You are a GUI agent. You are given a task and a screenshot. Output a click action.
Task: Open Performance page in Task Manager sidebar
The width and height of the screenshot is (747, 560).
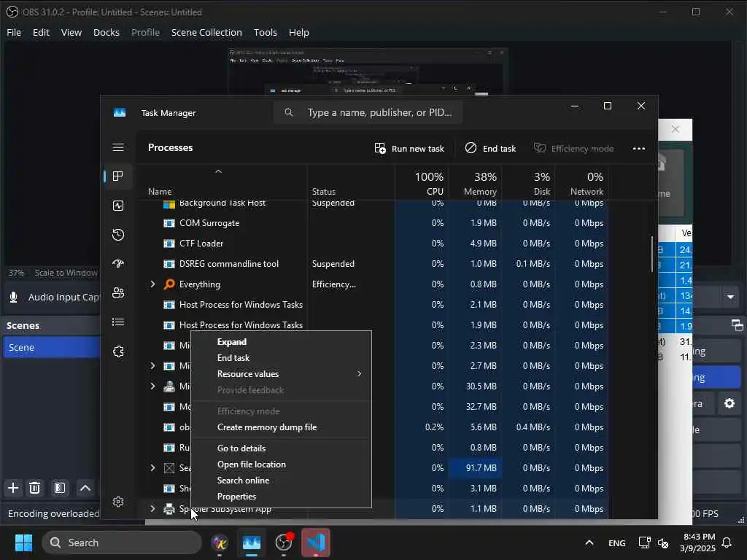118,205
